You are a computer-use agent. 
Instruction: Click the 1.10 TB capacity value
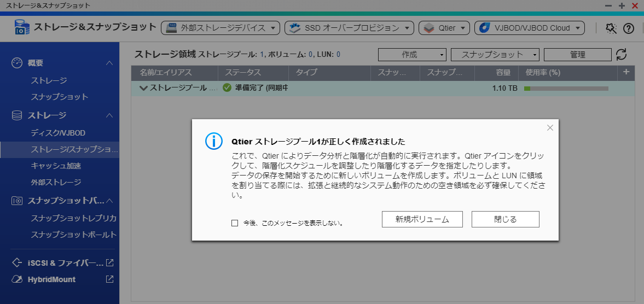pyautogui.click(x=505, y=88)
